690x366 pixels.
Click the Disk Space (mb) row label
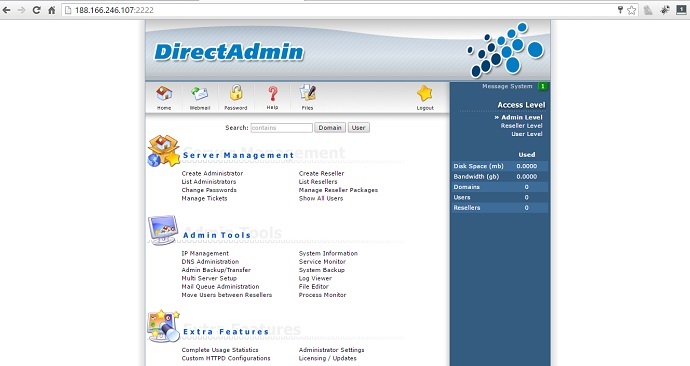[478, 166]
